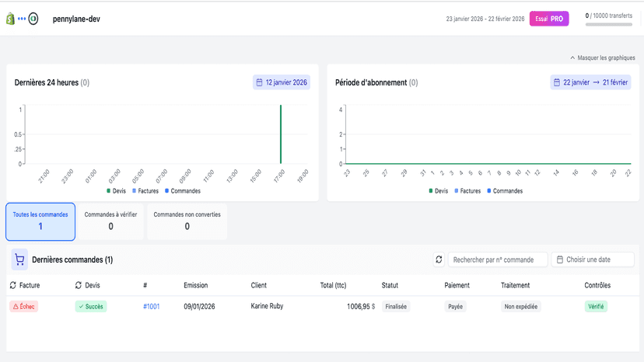
Task: Select the Commandes à vérifier tab
Action: [111, 221]
